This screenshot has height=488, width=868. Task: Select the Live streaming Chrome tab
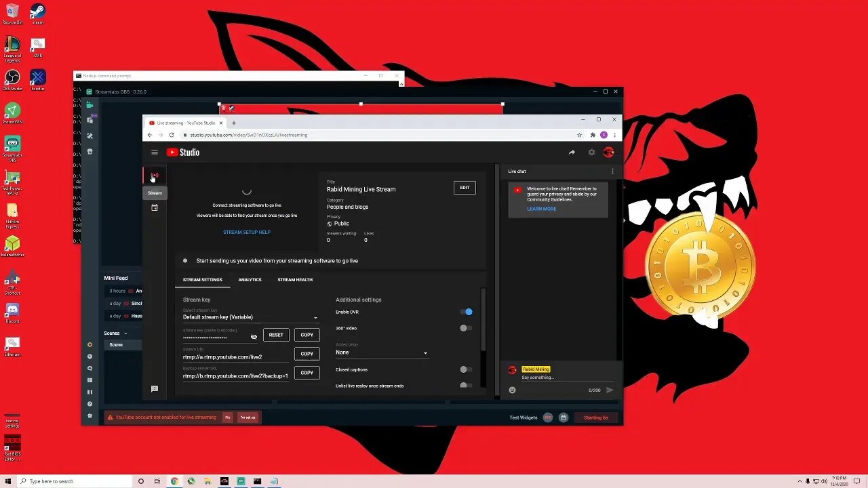(186, 123)
